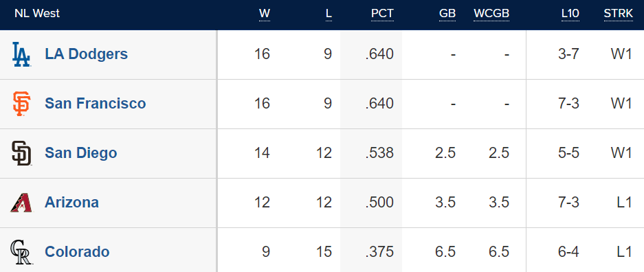644x272 pixels.
Task: Click the San Diego Padres logo
Action: (x=21, y=153)
